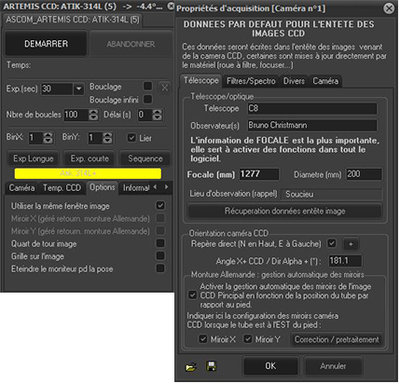This screenshot has width=400, height=384.
Task: Click the floppy disk save icon
Action: click(211, 366)
